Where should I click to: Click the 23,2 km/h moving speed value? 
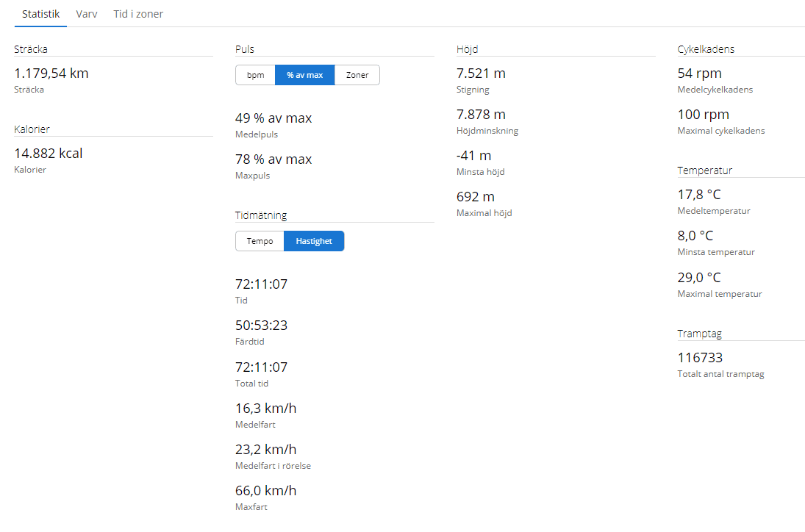(265, 450)
